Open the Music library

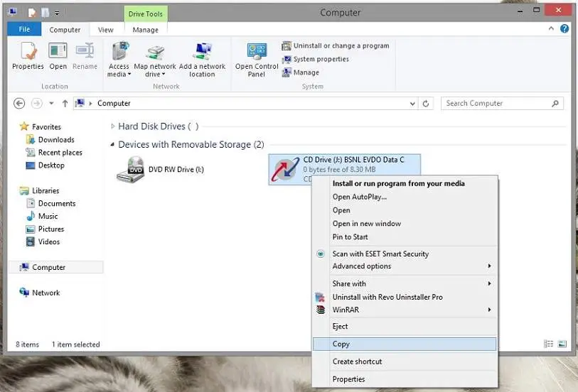42,216
